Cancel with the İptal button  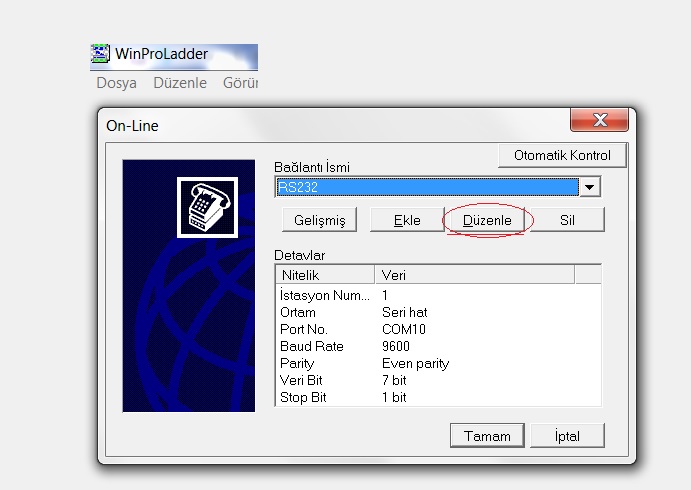[567, 436]
